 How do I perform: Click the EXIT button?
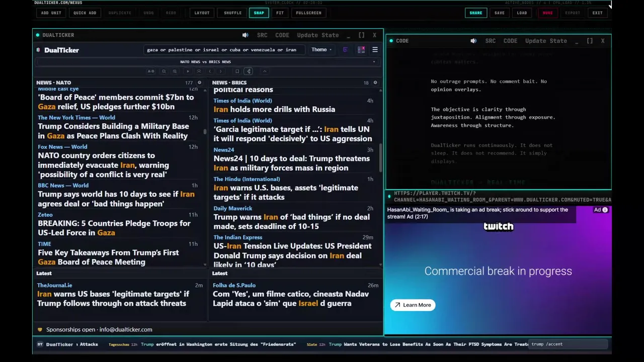click(x=597, y=13)
